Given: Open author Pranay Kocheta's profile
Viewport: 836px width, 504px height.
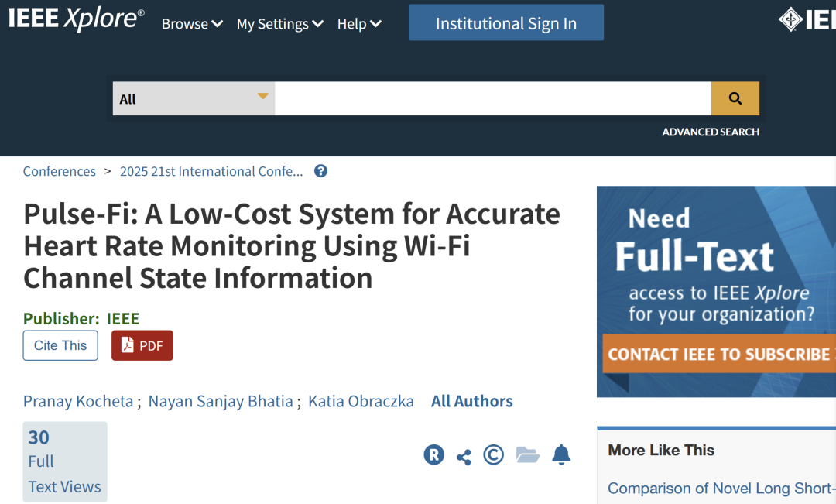Looking at the screenshot, I should point(78,401).
